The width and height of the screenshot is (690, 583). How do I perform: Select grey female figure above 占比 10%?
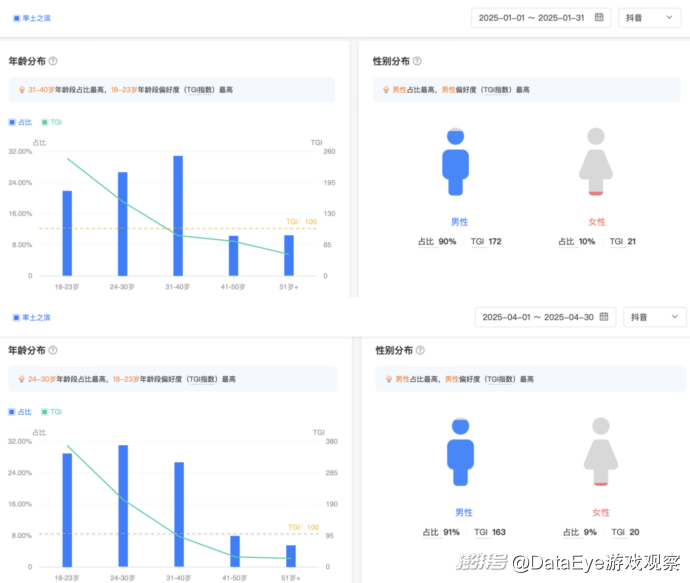click(596, 161)
